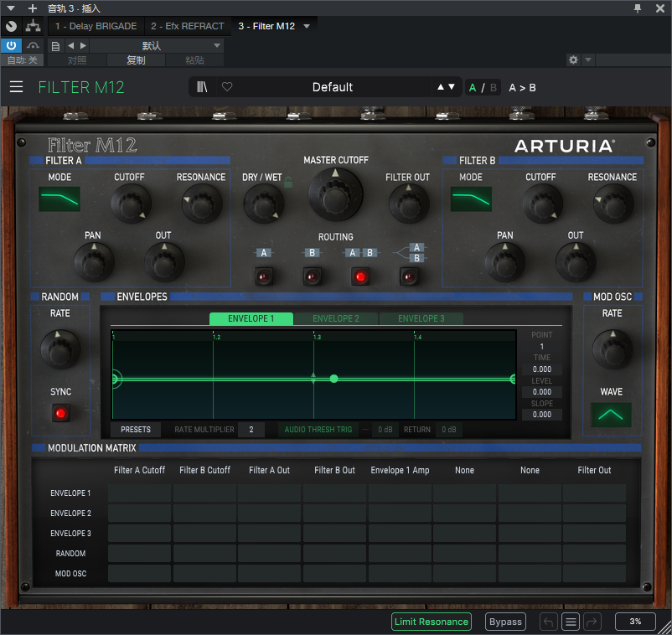Pin the plugin window with pin icon

638,8
